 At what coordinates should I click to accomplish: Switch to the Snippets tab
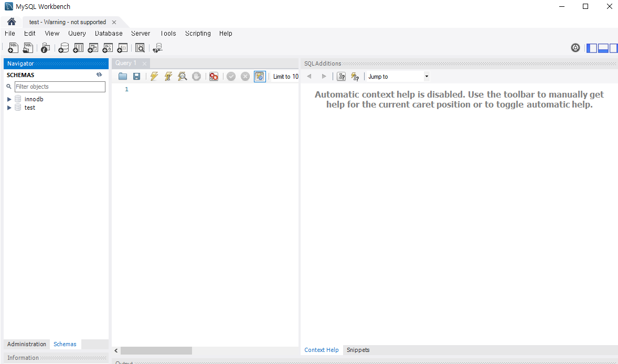358,350
